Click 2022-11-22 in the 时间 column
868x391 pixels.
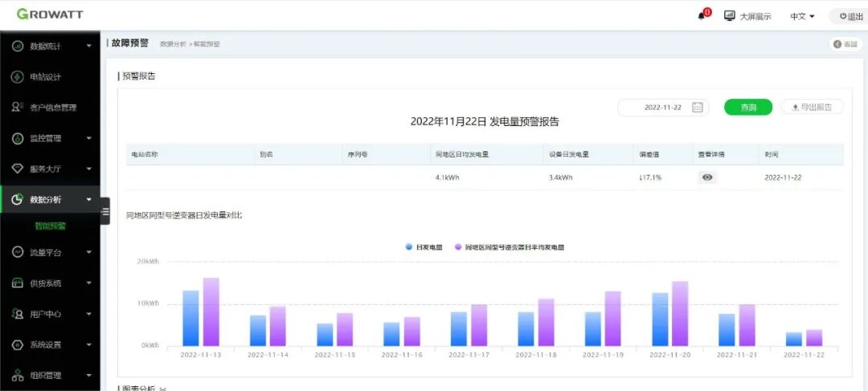783,177
